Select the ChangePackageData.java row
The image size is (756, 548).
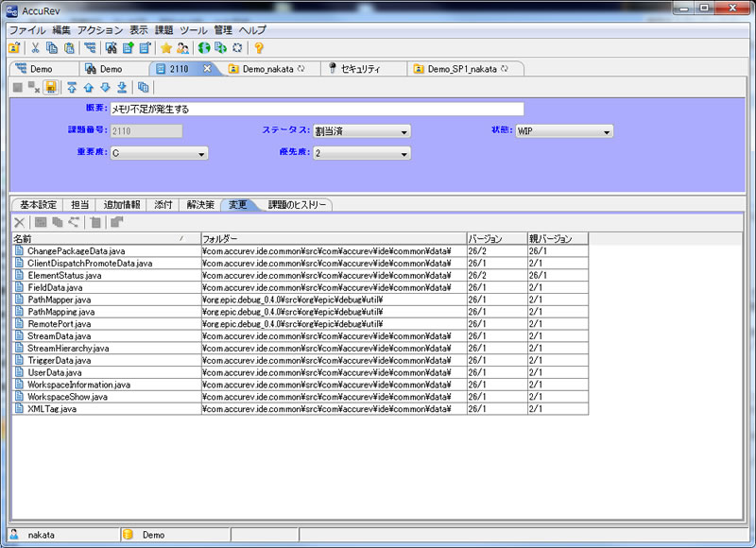(x=300, y=250)
